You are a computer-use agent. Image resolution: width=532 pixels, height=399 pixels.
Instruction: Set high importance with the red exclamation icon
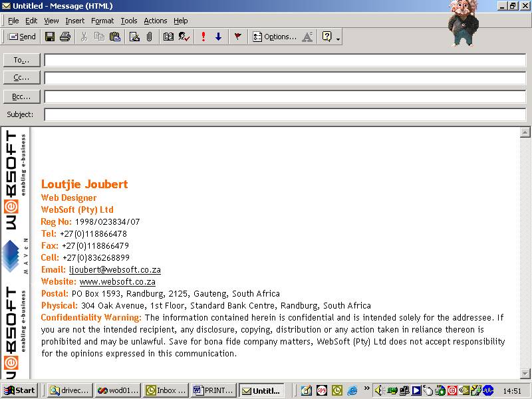[x=203, y=37]
